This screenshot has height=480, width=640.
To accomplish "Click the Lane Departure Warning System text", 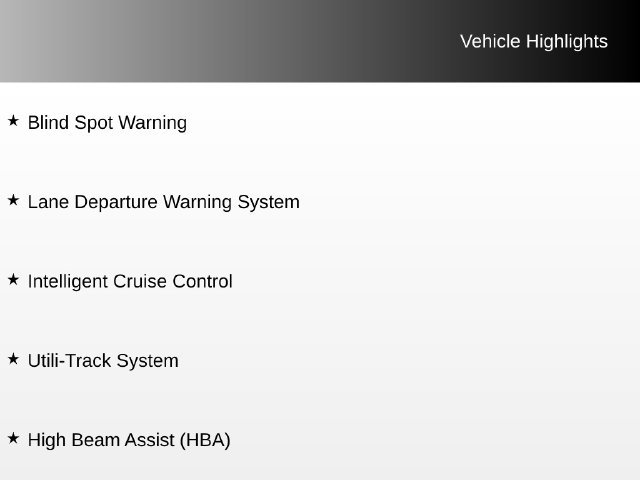I will click(164, 202).
